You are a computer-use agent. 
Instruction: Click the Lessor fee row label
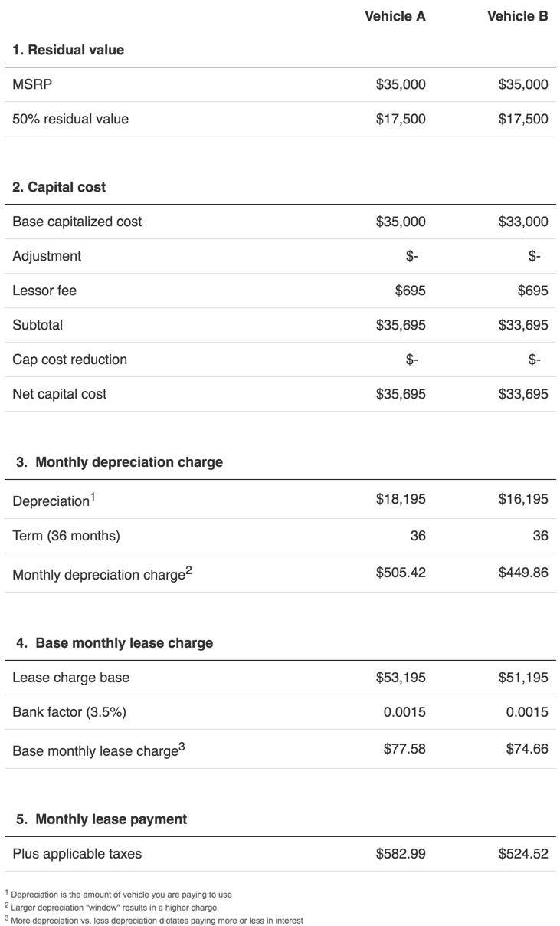click(x=44, y=291)
